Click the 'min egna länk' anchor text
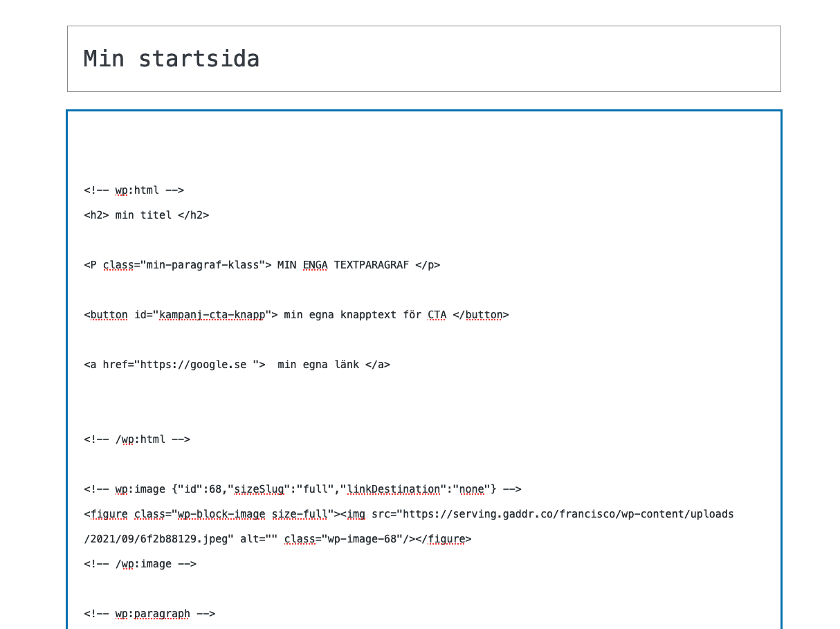Screen dimensions: 840x629 tap(318, 365)
